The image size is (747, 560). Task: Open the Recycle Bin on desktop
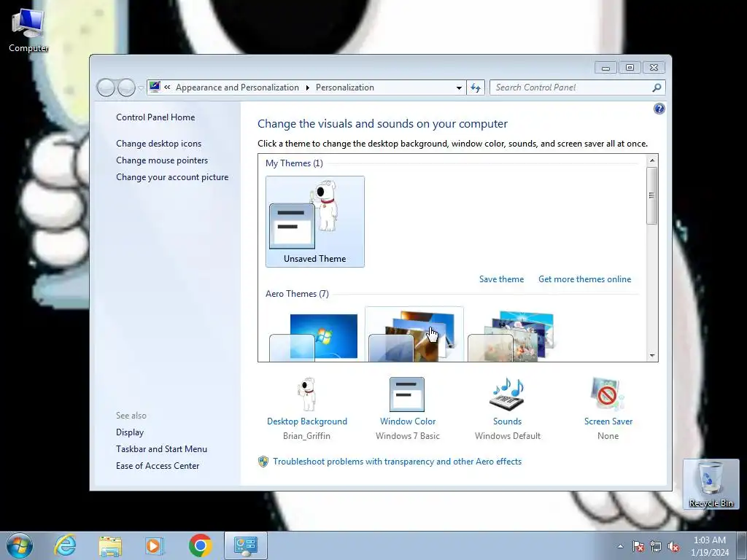point(711,484)
